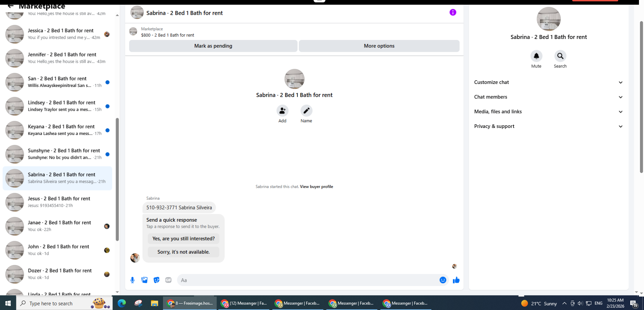Expand Customize chat section
Screen dimensions: 644x310
[x=548, y=82]
